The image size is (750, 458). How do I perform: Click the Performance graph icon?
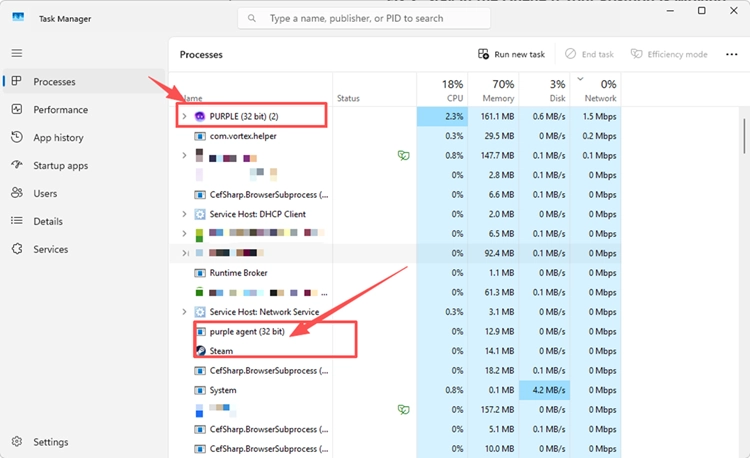coord(17,109)
